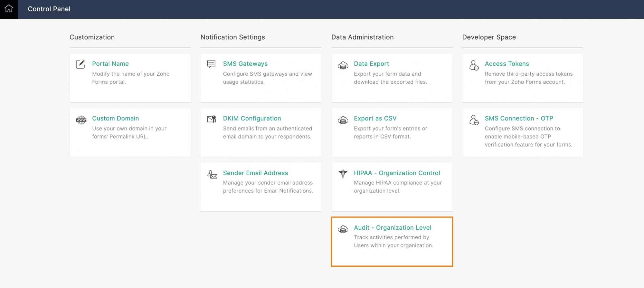Click the Home icon in top bar
Screen dimensions: 644x288
coord(9,9)
